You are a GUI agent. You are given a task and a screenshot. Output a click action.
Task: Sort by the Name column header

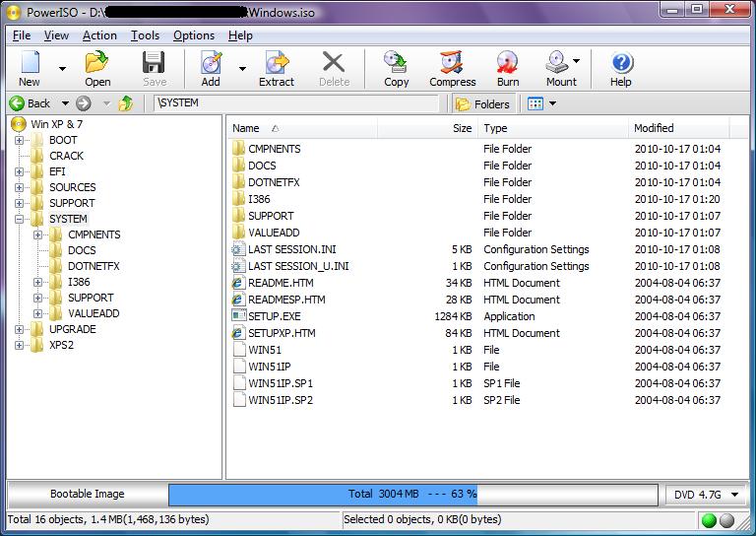click(301, 128)
